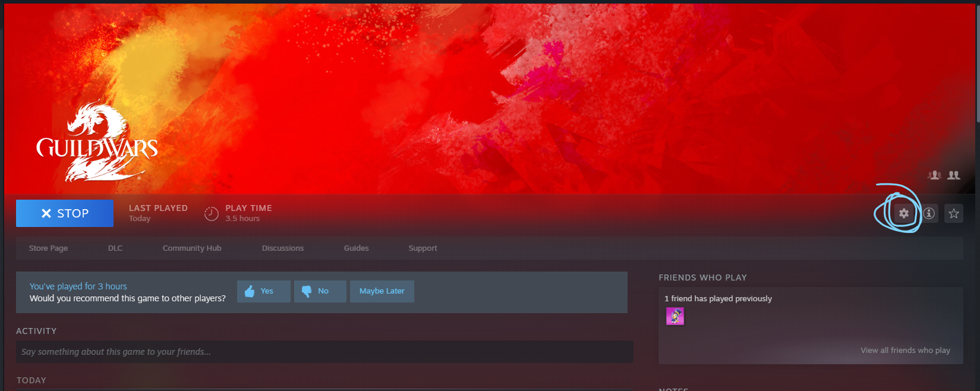
Task: Click the "FRIENDS WHO PLAY" heading
Action: (702, 278)
